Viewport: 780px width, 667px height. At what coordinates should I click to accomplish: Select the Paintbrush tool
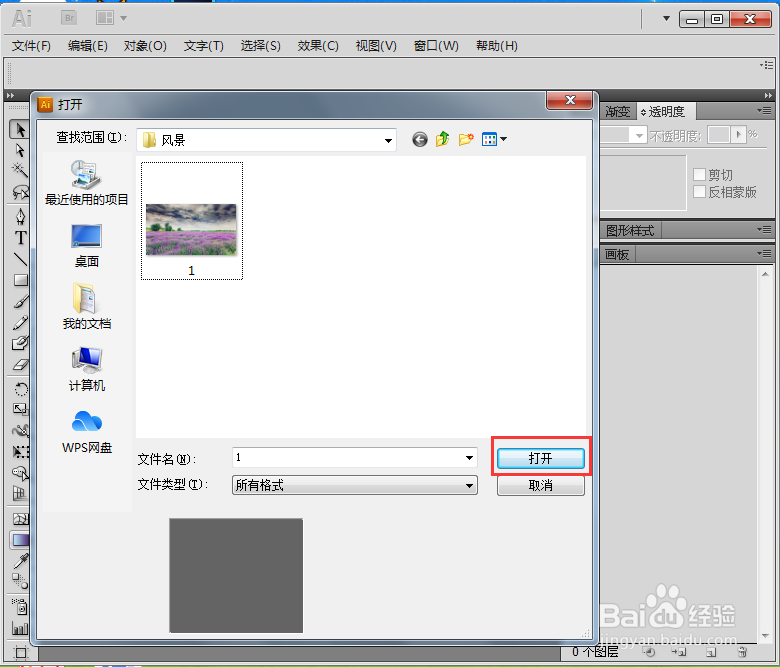pyautogui.click(x=20, y=301)
